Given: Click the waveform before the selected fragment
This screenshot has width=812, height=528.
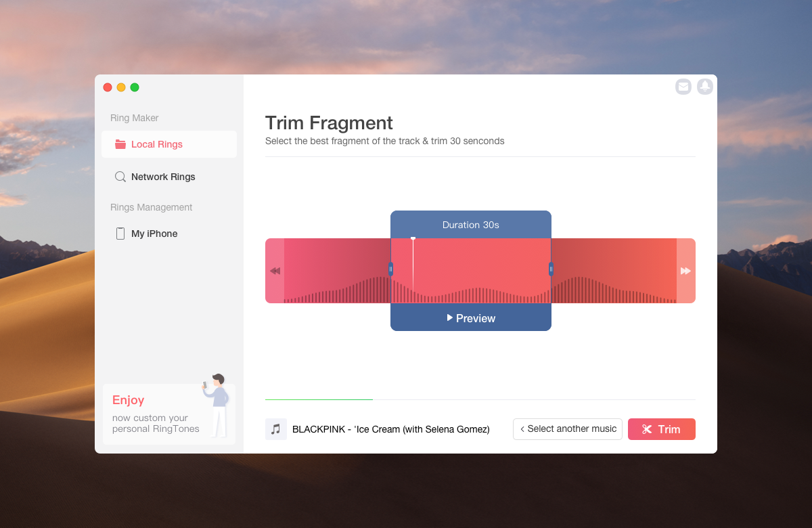Looking at the screenshot, I should pyautogui.click(x=336, y=271).
